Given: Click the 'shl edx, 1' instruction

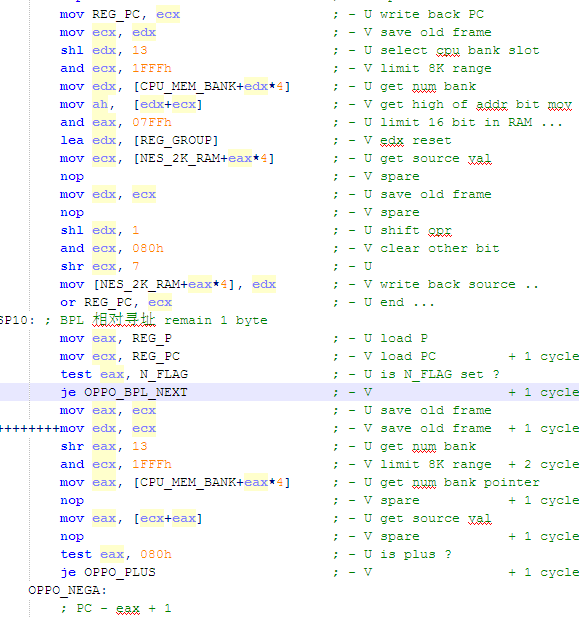Looking at the screenshot, I should pyautogui.click(x=100, y=230).
